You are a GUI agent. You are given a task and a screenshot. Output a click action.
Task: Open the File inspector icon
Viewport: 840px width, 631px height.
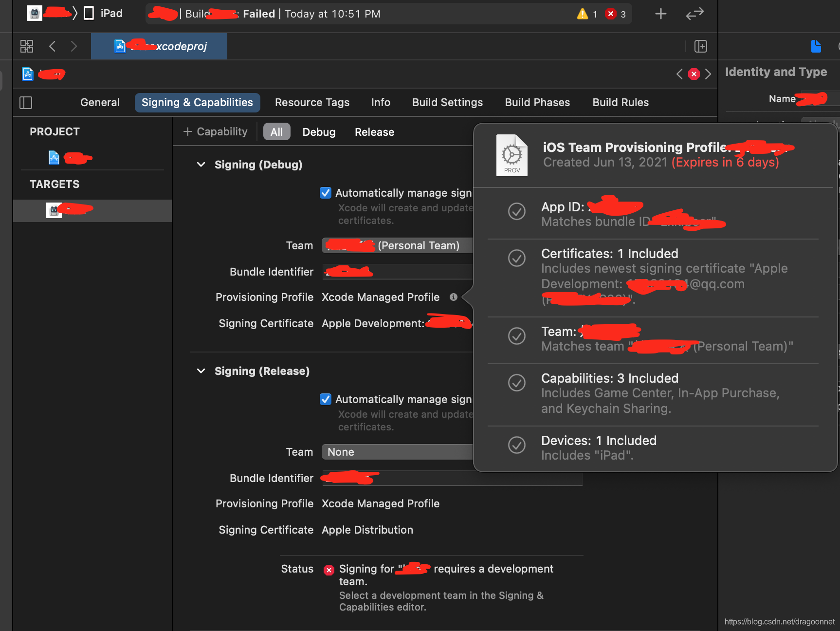(816, 46)
